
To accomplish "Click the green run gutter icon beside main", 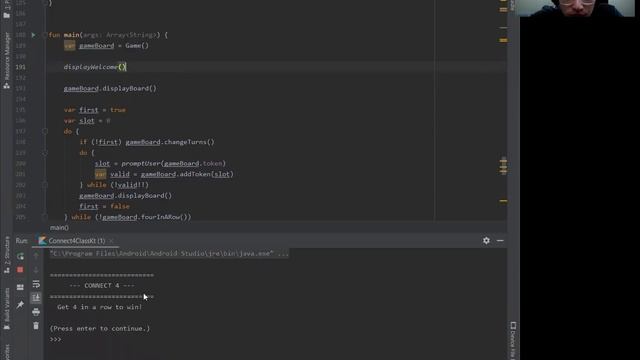I will (33, 35).
